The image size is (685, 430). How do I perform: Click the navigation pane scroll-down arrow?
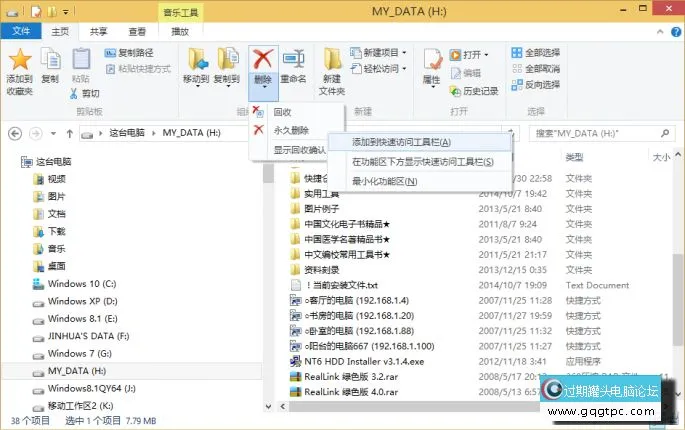pyautogui.click(x=268, y=406)
